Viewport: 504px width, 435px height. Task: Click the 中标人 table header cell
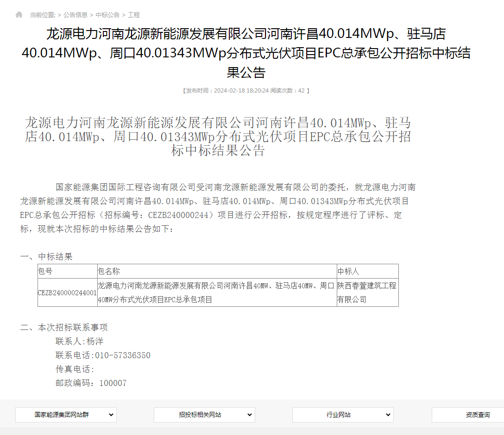(x=368, y=271)
